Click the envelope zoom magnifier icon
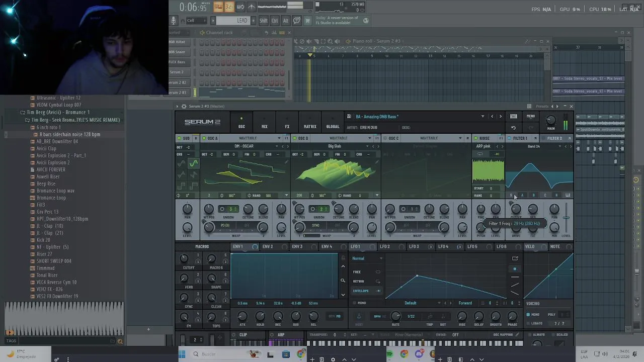This screenshot has height=362, width=644. (343, 281)
